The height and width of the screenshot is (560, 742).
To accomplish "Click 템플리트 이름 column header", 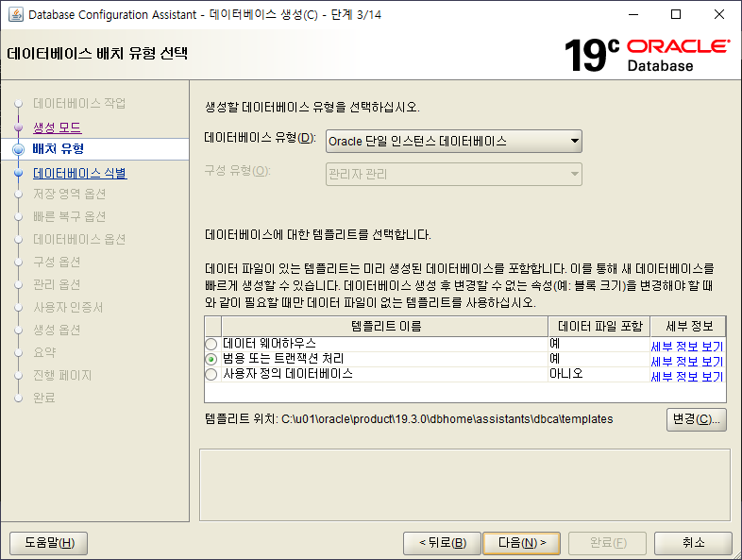I will [x=385, y=326].
